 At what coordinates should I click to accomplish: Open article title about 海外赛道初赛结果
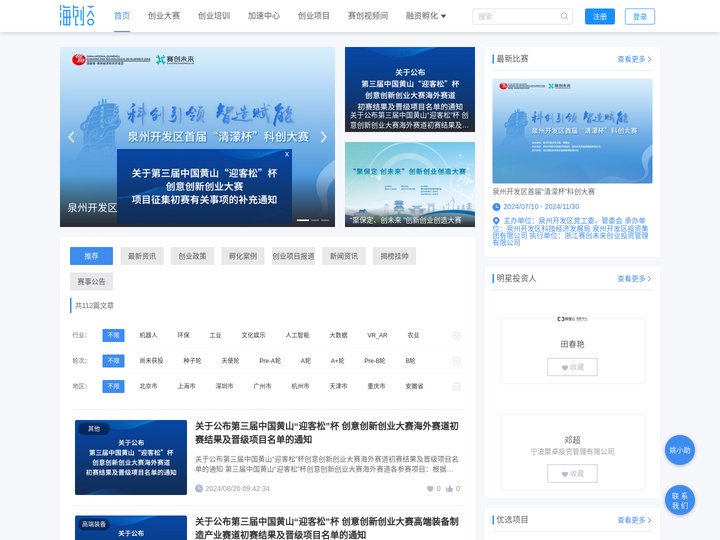[x=326, y=433]
